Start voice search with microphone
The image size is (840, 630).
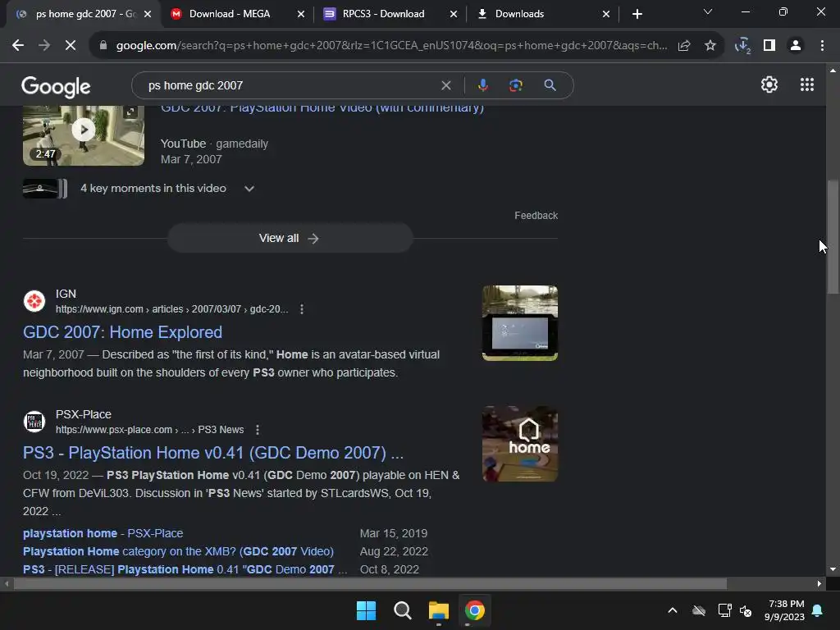pyautogui.click(x=482, y=85)
